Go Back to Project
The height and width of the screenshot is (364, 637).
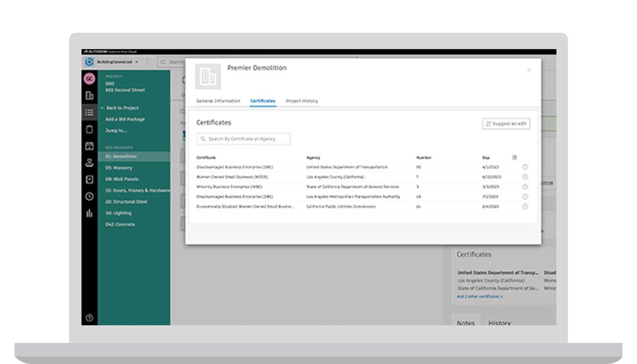pyautogui.click(x=119, y=108)
